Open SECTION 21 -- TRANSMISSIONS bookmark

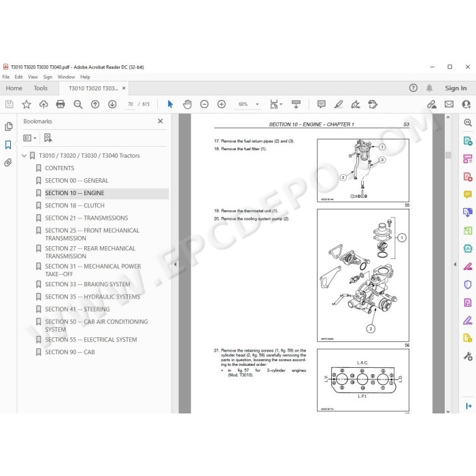click(x=86, y=218)
